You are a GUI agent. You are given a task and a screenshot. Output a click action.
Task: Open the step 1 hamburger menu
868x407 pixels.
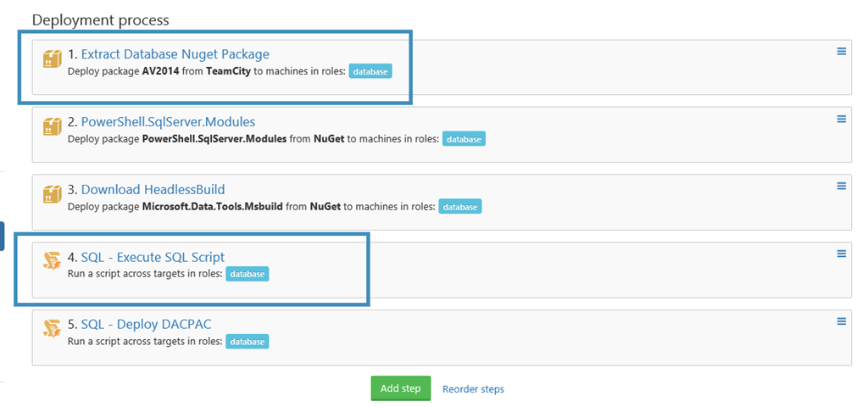click(x=842, y=52)
